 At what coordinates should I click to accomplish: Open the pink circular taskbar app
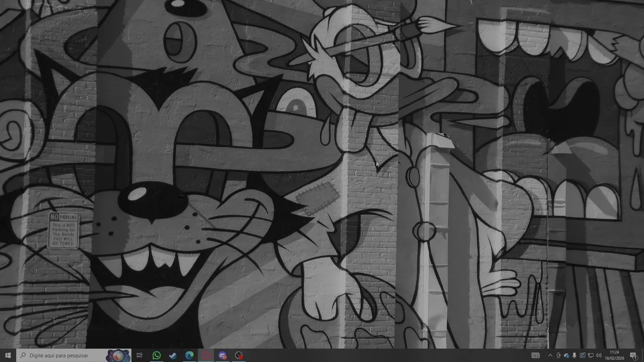206,355
